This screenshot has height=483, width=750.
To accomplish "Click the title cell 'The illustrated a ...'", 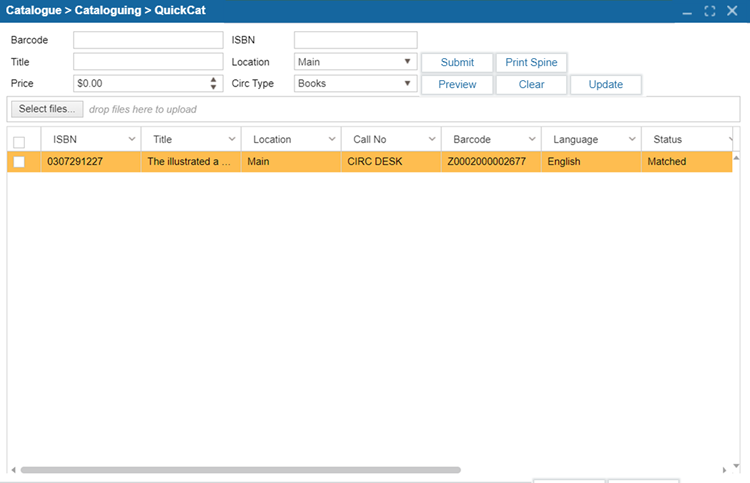I will [x=189, y=162].
